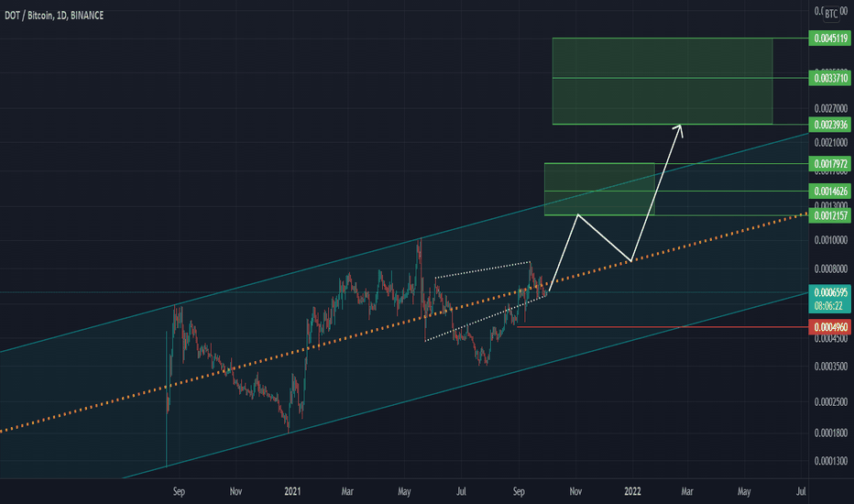Image resolution: width=854 pixels, height=504 pixels.
Task: Click the 0.0001800 price axis tick
Action: 830,433
